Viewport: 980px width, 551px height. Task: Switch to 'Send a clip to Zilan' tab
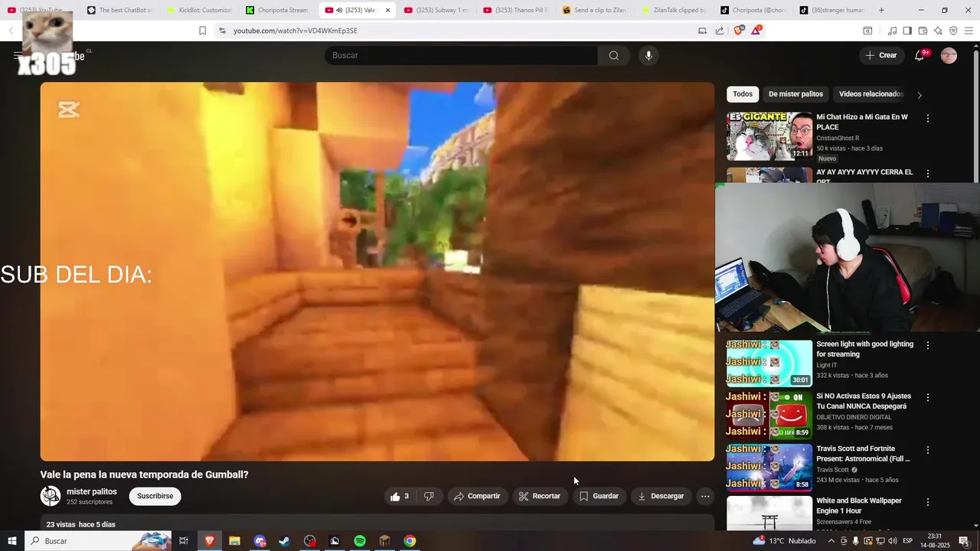594,10
